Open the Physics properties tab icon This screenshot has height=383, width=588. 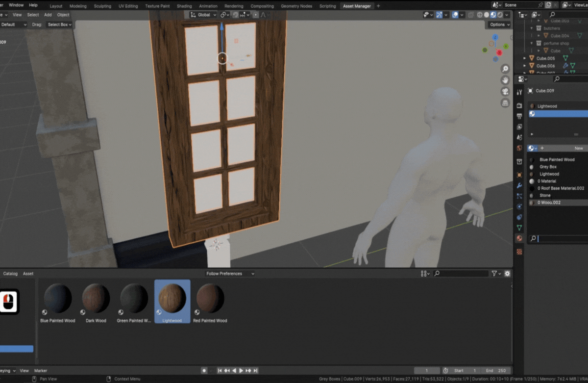pos(519,206)
